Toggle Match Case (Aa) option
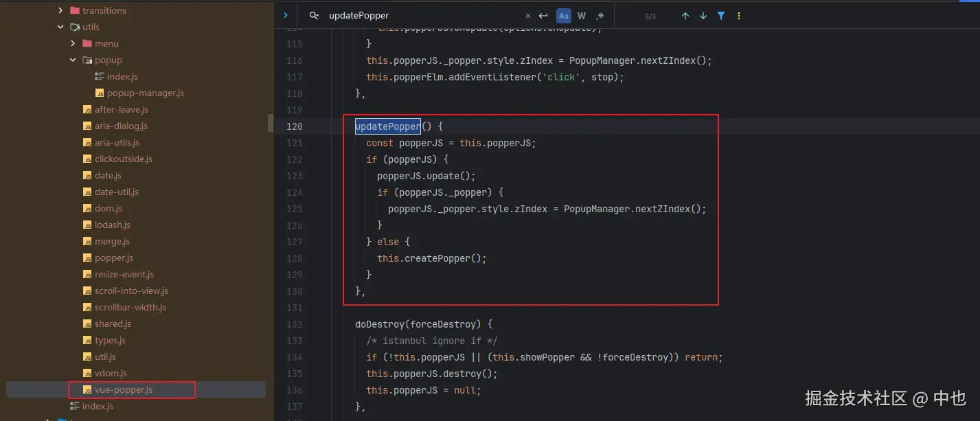This screenshot has height=421, width=980. [x=563, y=16]
